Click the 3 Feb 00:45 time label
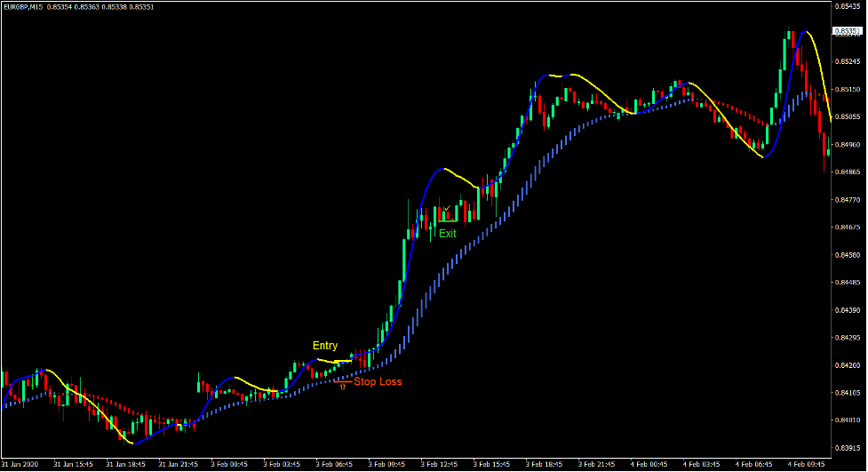 coord(230,464)
